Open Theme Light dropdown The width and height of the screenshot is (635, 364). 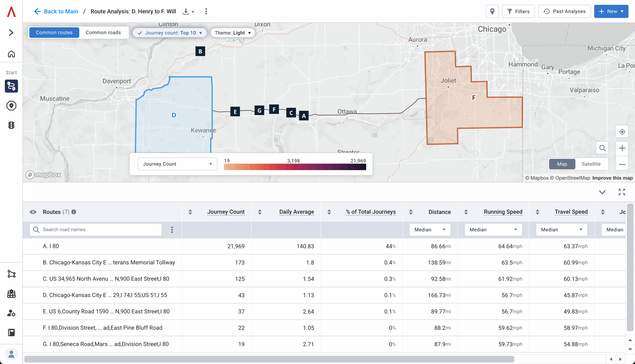[x=232, y=33]
